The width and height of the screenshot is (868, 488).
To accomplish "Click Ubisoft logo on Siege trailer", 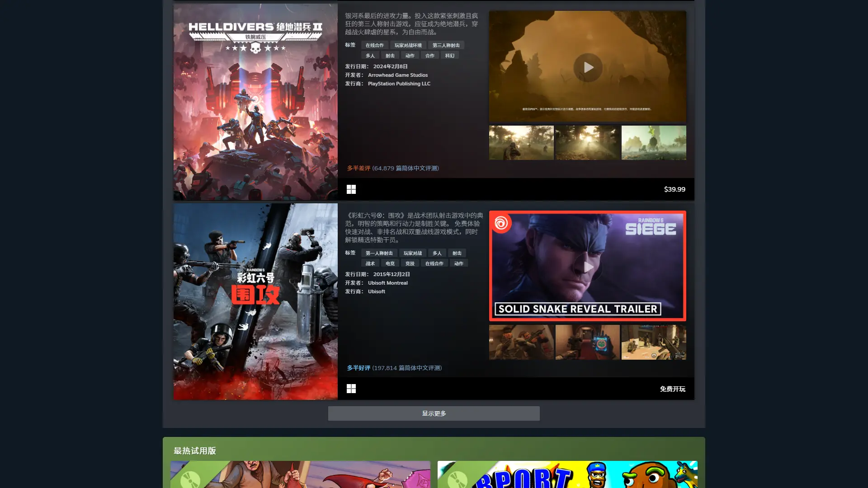I will tap(501, 223).
